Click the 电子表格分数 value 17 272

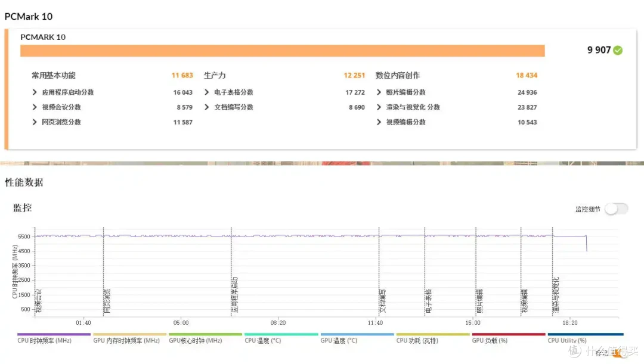(x=355, y=92)
